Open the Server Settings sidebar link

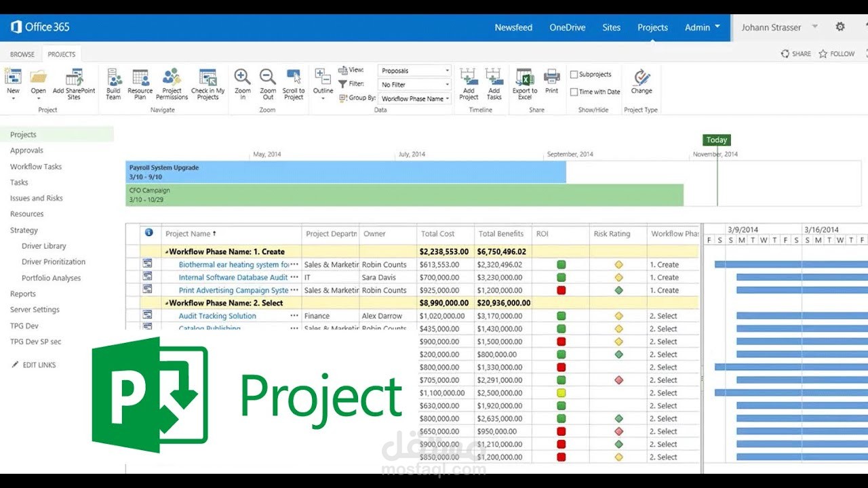pos(35,310)
